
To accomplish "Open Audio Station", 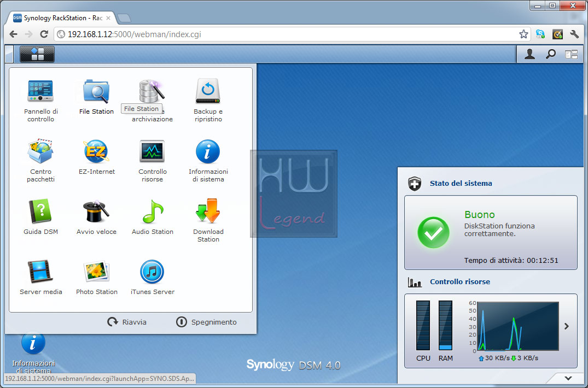I will [152, 216].
